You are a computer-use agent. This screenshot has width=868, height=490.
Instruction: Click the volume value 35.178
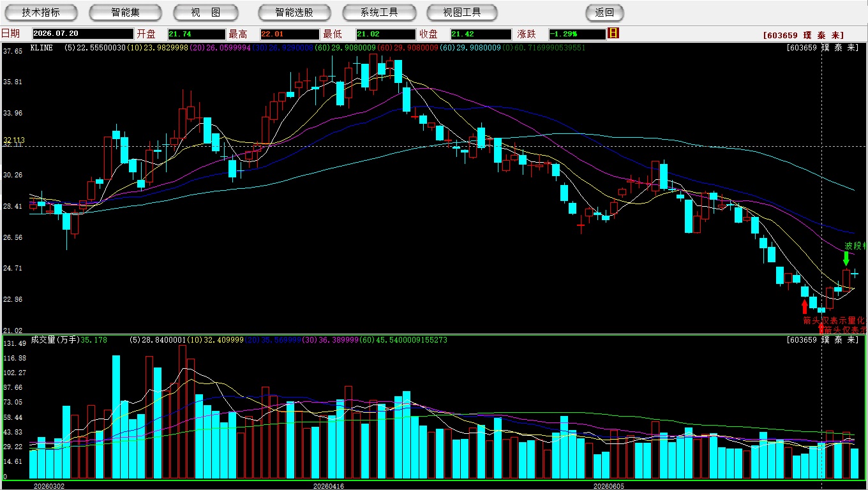pos(94,340)
